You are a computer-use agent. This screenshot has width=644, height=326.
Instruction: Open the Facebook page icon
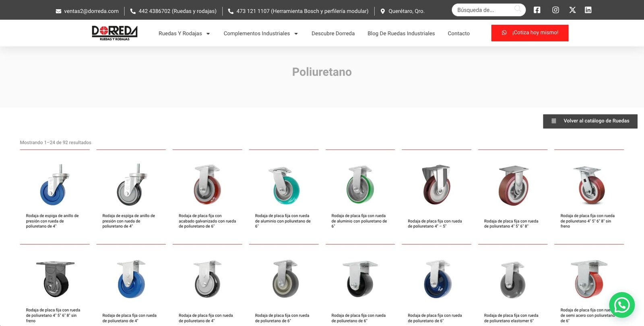[x=537, y=10]
